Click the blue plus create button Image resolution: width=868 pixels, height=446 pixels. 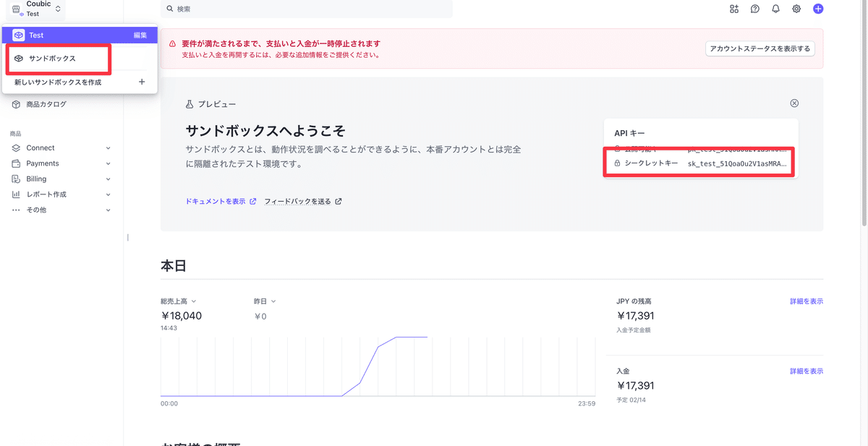818,9
